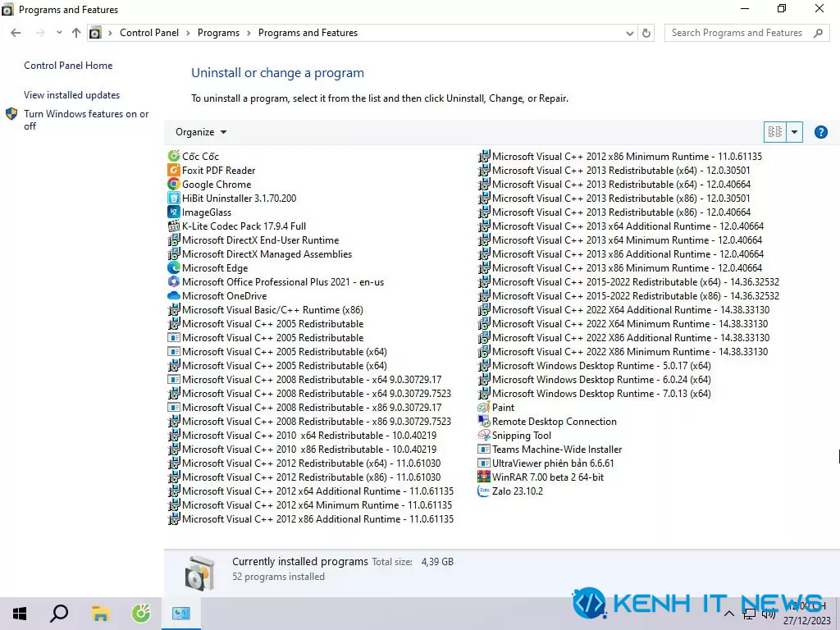840x630 pixels.
Task: Select Windows Desktop Runtime 7.0.13 (x64)
Action: [595, 393]
